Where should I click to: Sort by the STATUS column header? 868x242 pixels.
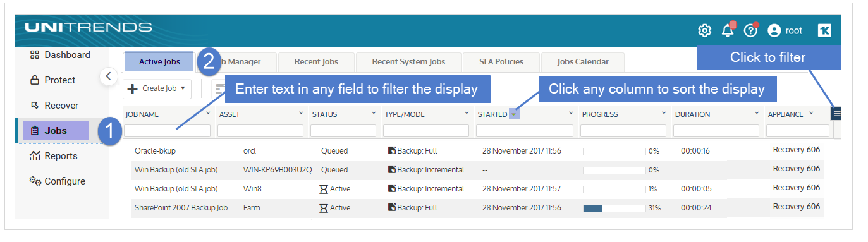(325, 114)
